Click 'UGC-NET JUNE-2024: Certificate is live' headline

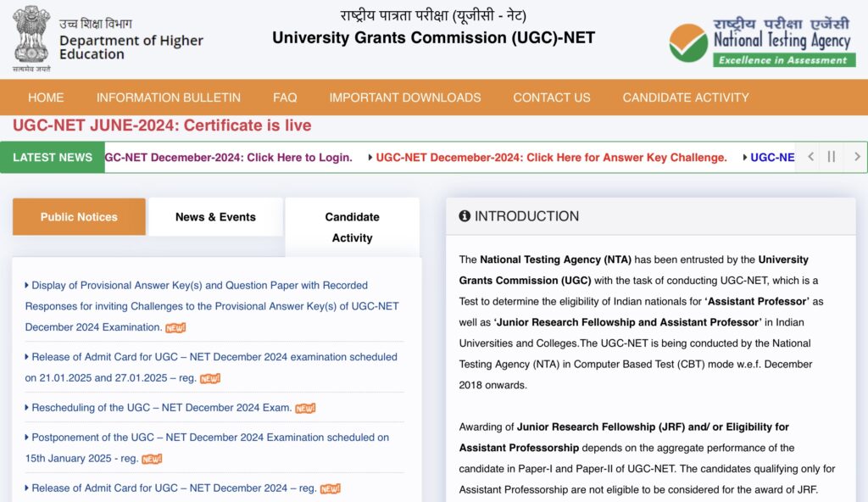(x=162, y=126)
